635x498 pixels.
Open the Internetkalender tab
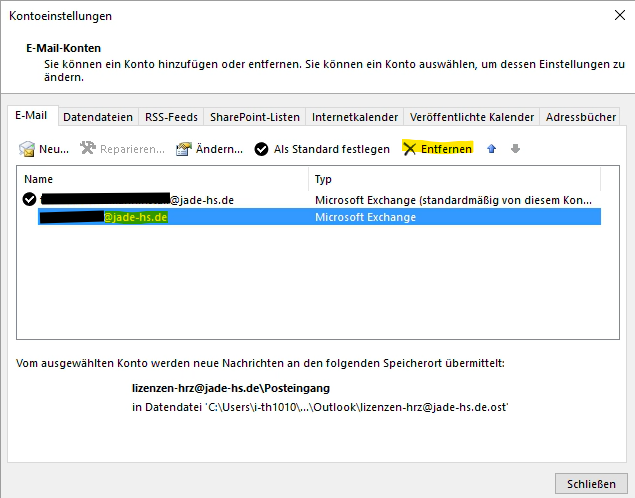pos(355,117)
